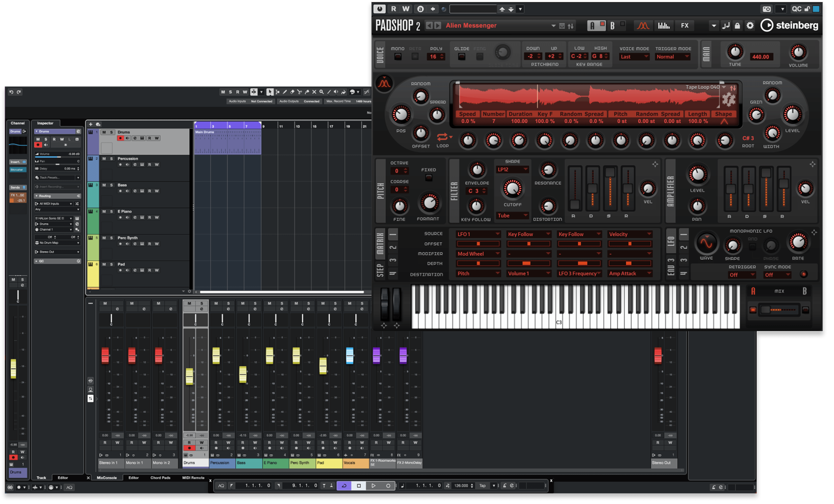
Task: Switch to the Chord Pads tab
Action: (x=160, y=478)
